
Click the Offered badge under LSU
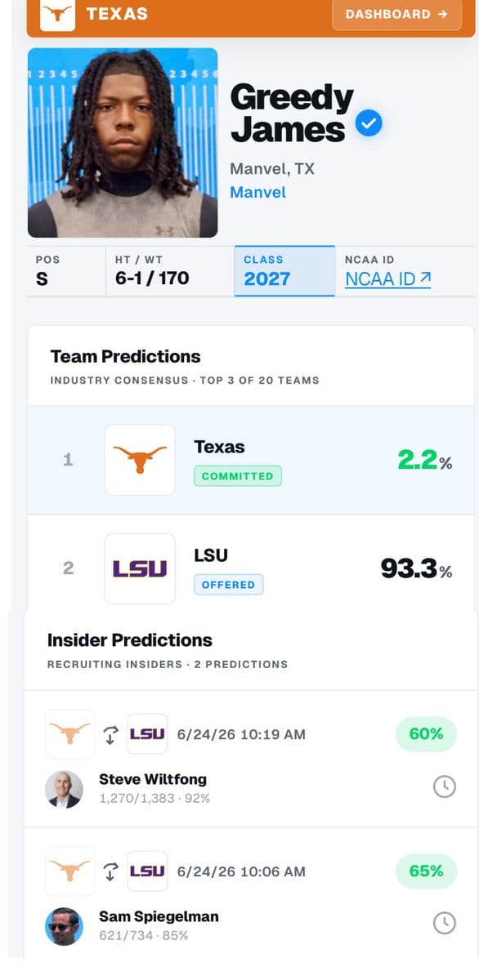point(228,585)
